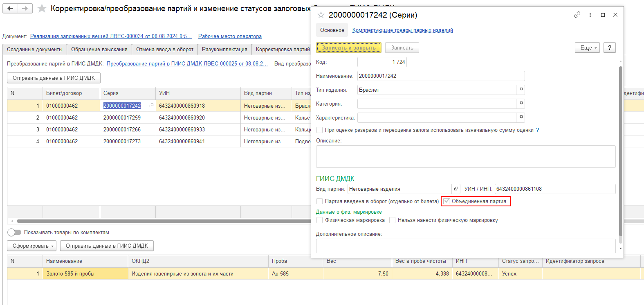Open the Обращение взыскания tab
Image resolution: width=644 pixels, height=305 pixels.
pyautogui.click(x=99, y=49)
